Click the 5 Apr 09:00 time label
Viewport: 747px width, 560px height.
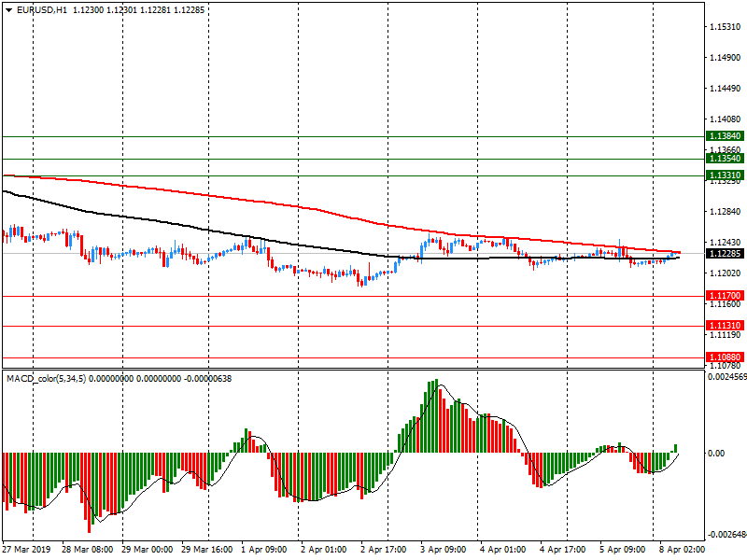pos(622,550)
